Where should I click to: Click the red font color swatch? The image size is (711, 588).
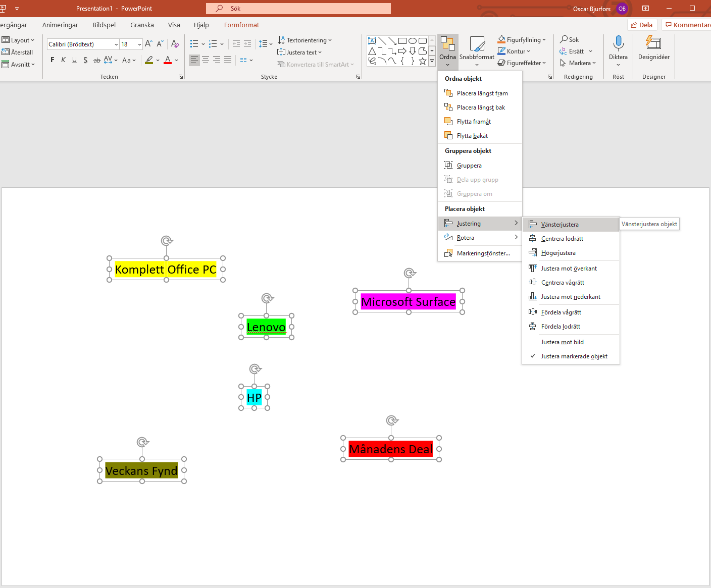168,60
